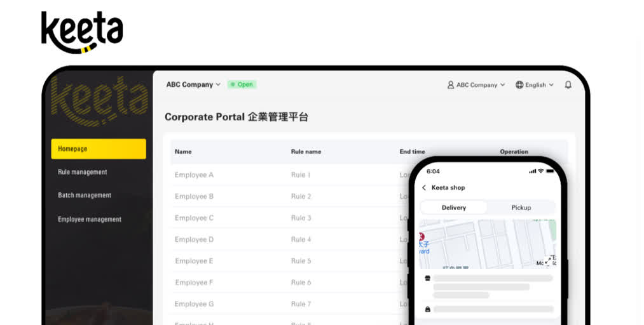Click the Corporate Portal heading

click(x=236, y=117)
